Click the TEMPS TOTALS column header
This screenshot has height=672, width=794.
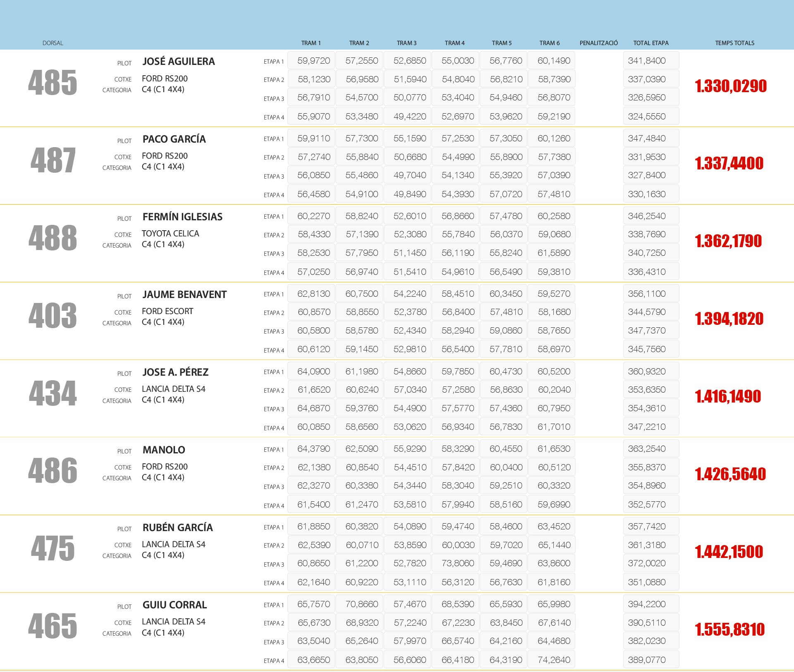pyautogui.click(x=734, y=43)
